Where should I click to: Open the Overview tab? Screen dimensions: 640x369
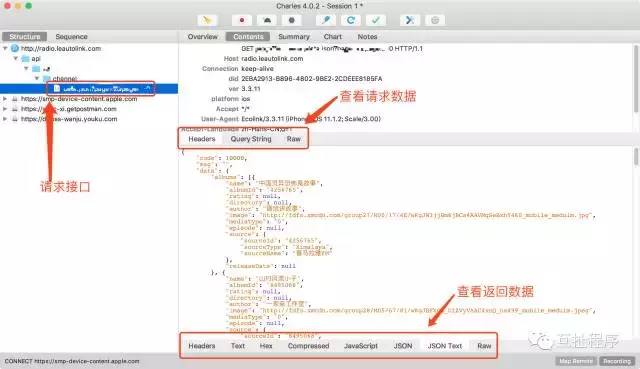202,36
